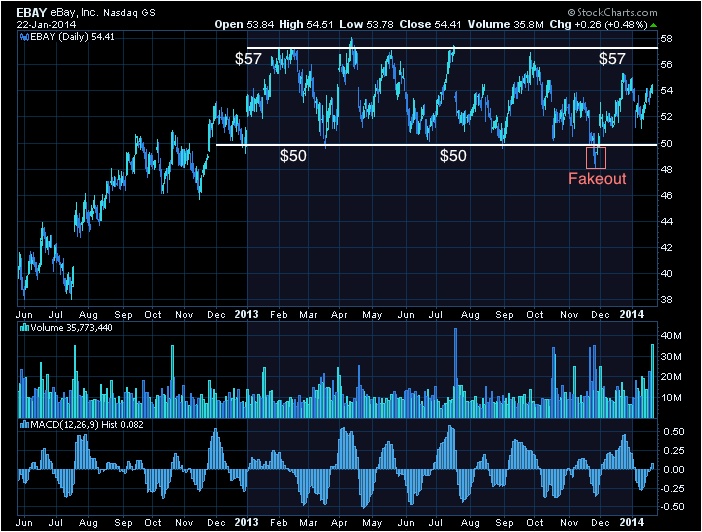Screen dimensions: 702x532
Task: Click the Chg +0.26 (+0.48%) value
Action: [599, 25]
